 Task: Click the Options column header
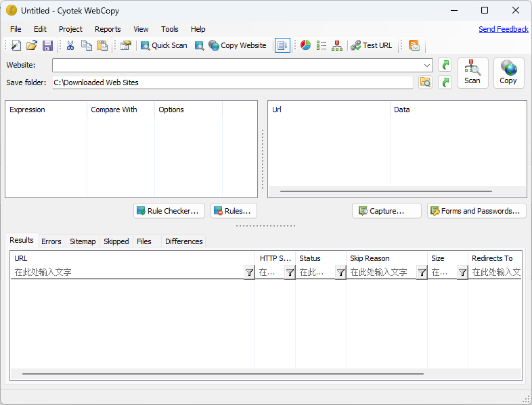188,110
